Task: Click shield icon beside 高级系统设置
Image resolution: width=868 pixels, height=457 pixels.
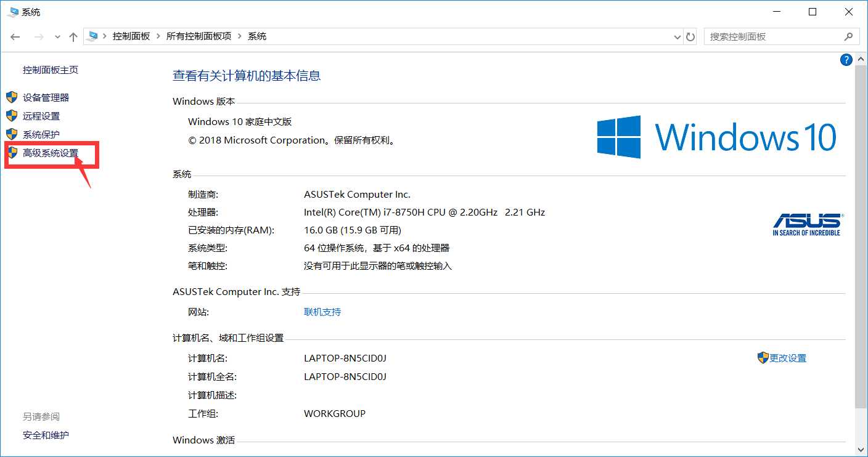Action: 12,153
